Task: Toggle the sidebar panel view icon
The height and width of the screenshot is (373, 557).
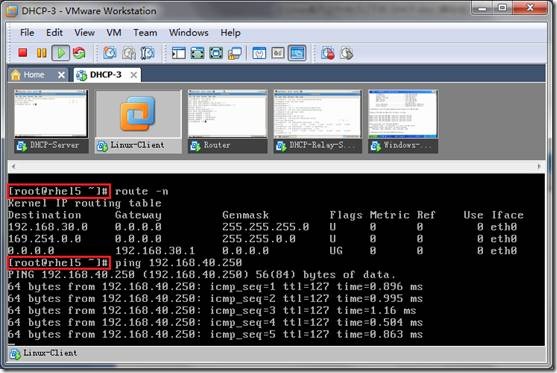Action: click(x=179, y=53)
